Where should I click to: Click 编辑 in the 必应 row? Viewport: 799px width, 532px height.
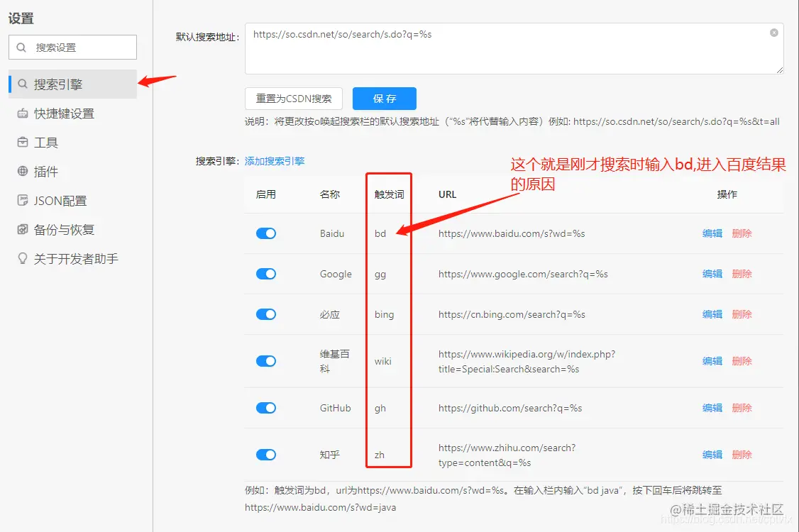712,314
